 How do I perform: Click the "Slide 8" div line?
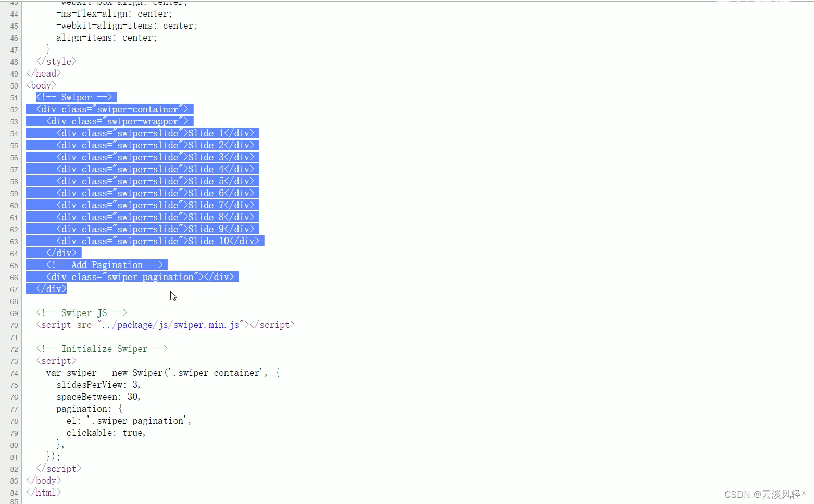pyautogui.click(x=155, y=217)
